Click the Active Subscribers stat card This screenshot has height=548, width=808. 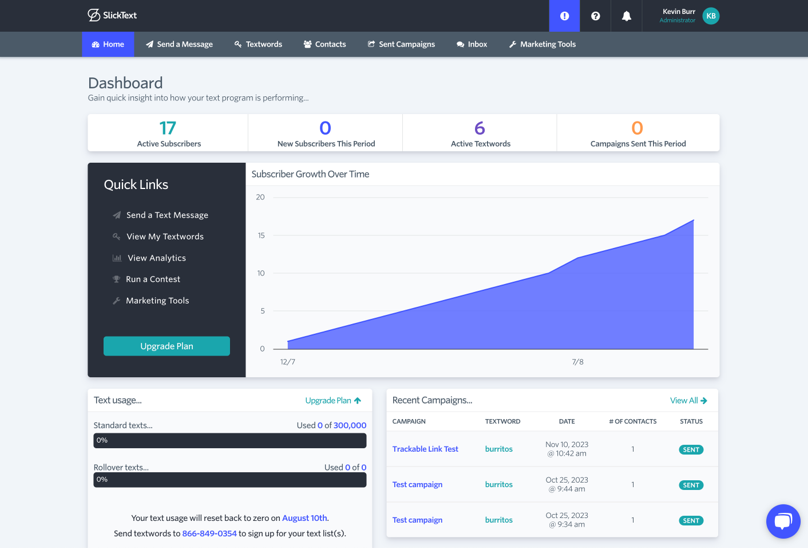click(168, 133)
